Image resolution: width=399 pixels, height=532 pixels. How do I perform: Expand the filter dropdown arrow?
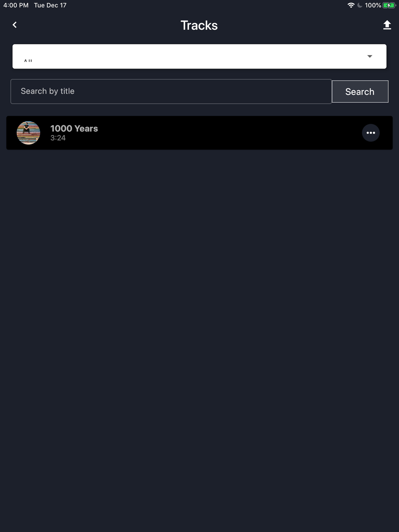(370, 56)
